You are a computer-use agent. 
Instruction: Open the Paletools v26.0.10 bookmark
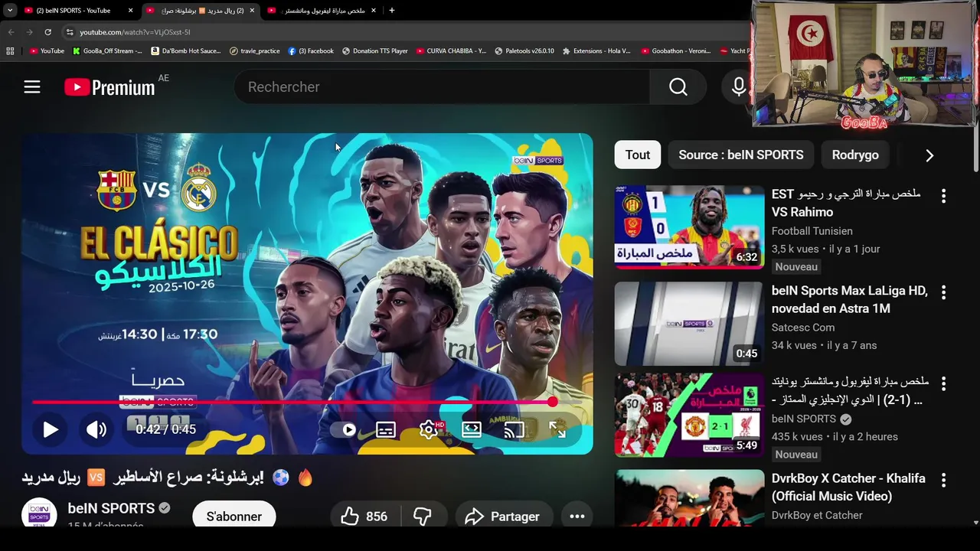(x=524, y=51)
